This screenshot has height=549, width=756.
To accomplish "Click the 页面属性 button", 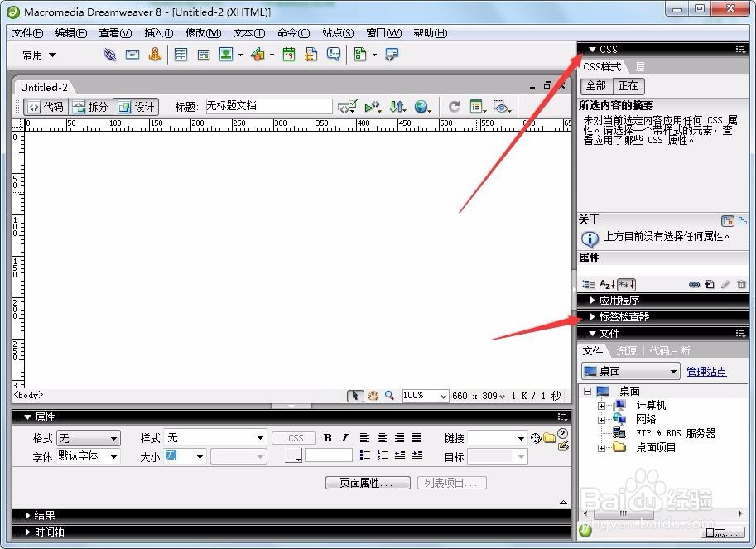I will click(x=368, y=483).
